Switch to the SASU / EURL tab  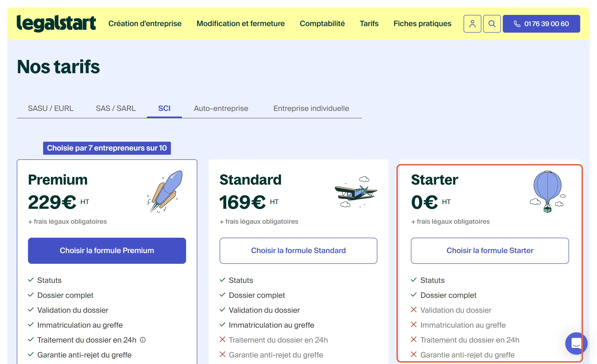[51, 108]
